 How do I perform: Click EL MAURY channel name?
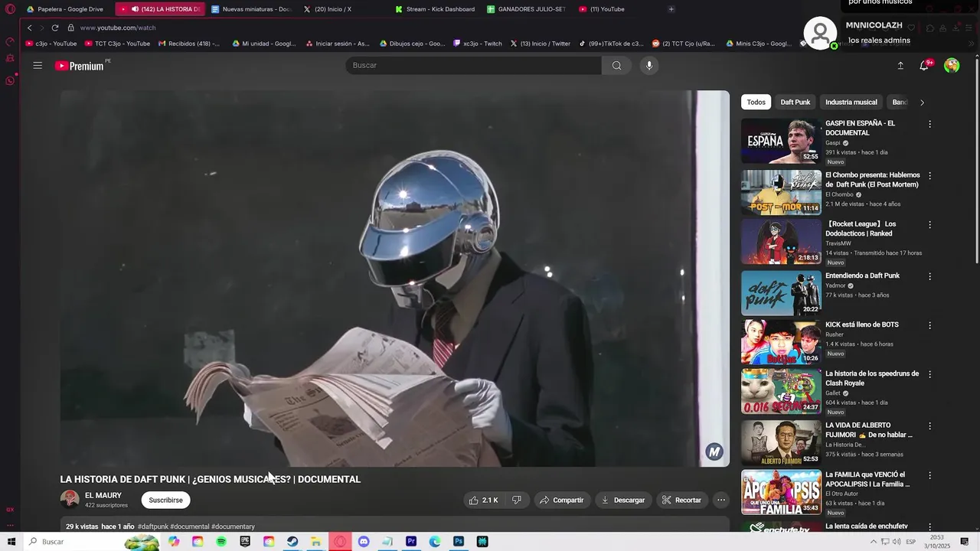pyautogui.click(x=103, y=495)
